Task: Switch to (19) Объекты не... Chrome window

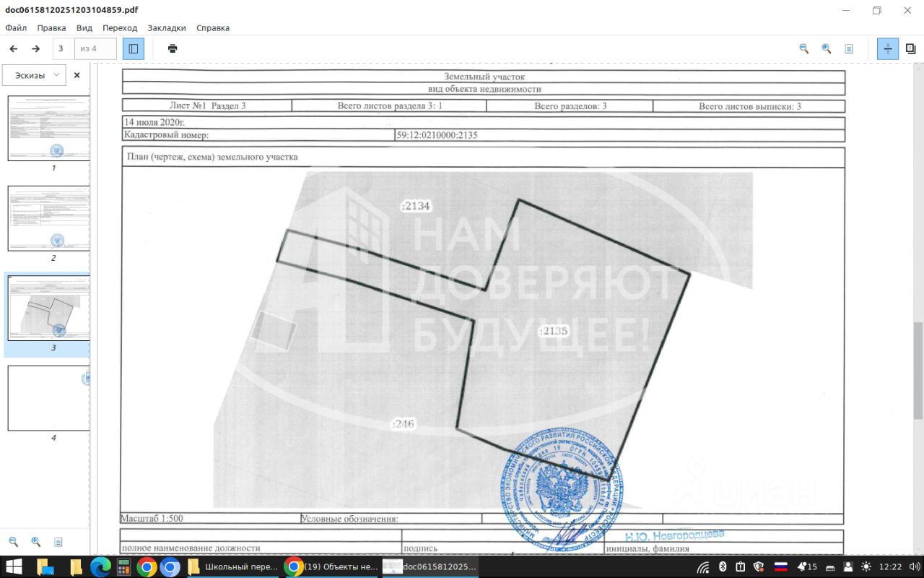Action: pyautogui.click(x=331, y=566)
